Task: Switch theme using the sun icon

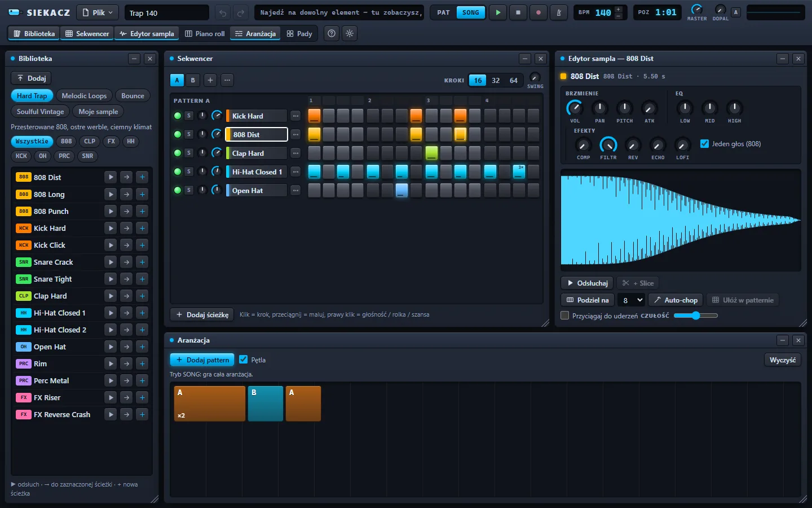Action: point(350,33)
